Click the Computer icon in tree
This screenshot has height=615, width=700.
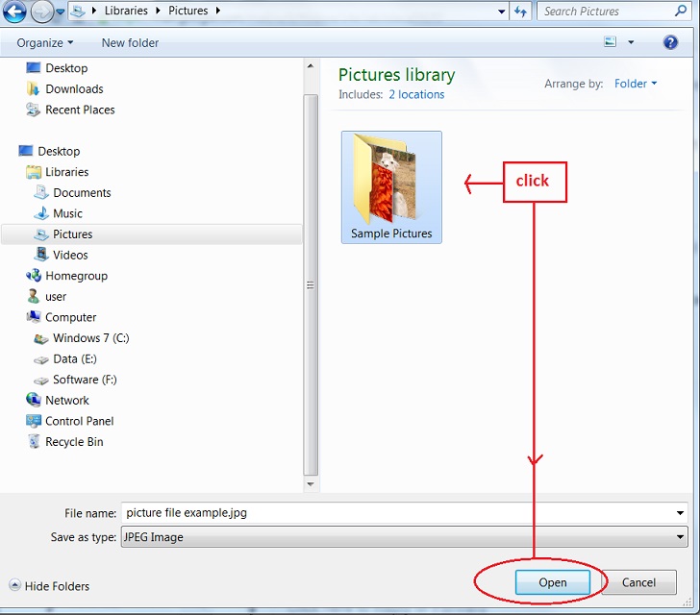point(34,317)
